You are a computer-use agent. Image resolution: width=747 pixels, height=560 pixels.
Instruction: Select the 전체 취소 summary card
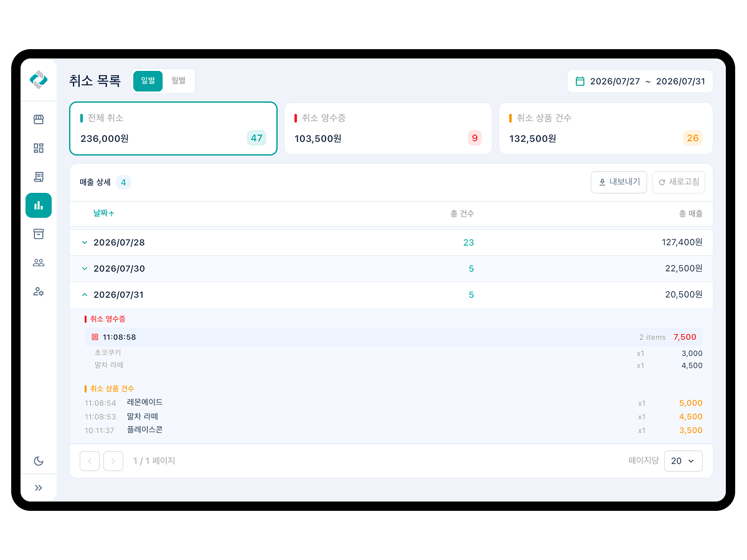173,128
